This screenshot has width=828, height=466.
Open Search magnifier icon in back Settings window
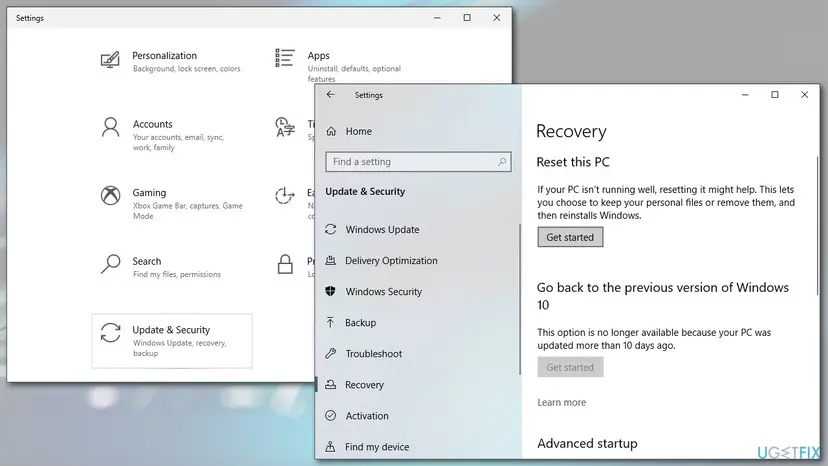(x=110, y=264)
